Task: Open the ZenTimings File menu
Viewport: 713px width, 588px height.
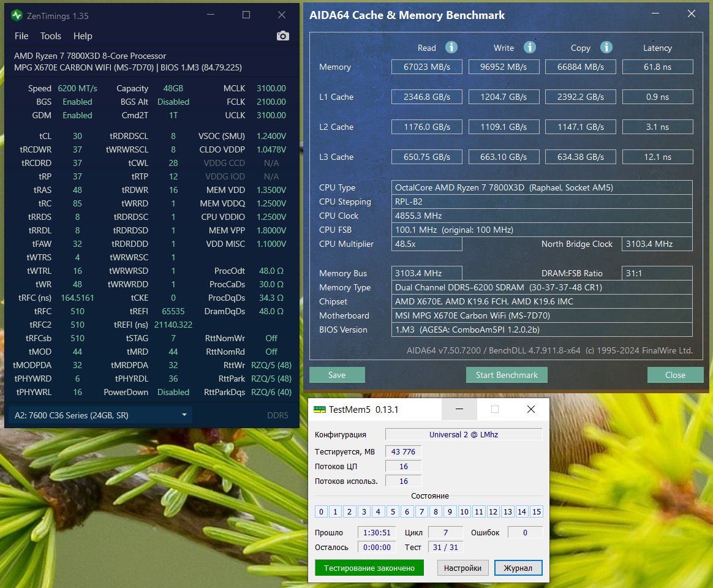Action: click(x=21, y=36)
